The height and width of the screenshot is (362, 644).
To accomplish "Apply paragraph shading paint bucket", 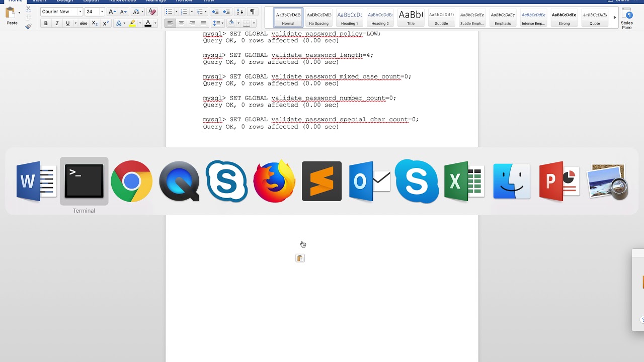I will (x=231, y=23).
